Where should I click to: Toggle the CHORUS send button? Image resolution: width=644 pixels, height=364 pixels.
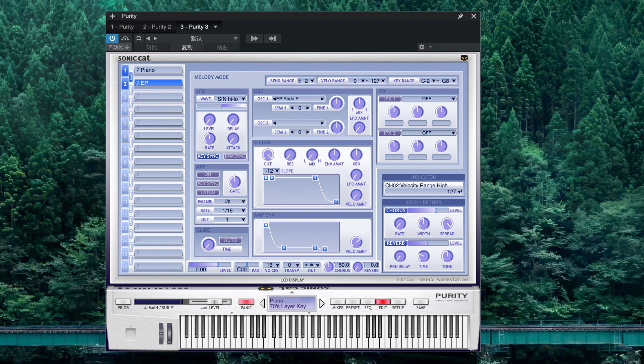click(x=396, y=211)
